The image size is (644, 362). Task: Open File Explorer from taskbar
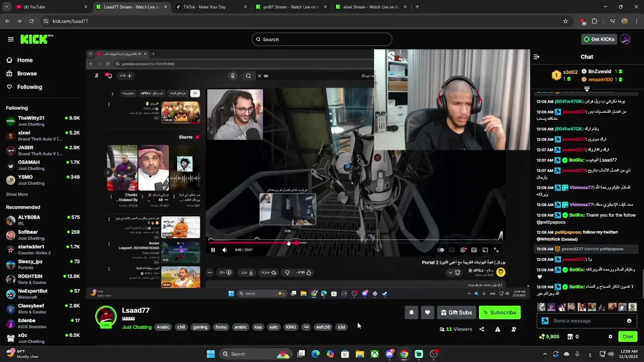pyautogui.click(x=360, y=354)
